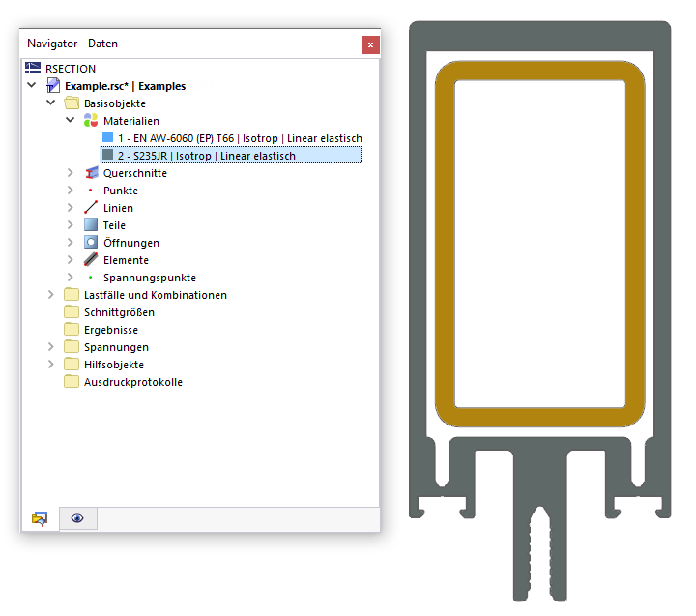Image resolution: width=696 pixels, height=616 pixels.
Task: Select the Spannungspunkte label
Action: [150, 278]
